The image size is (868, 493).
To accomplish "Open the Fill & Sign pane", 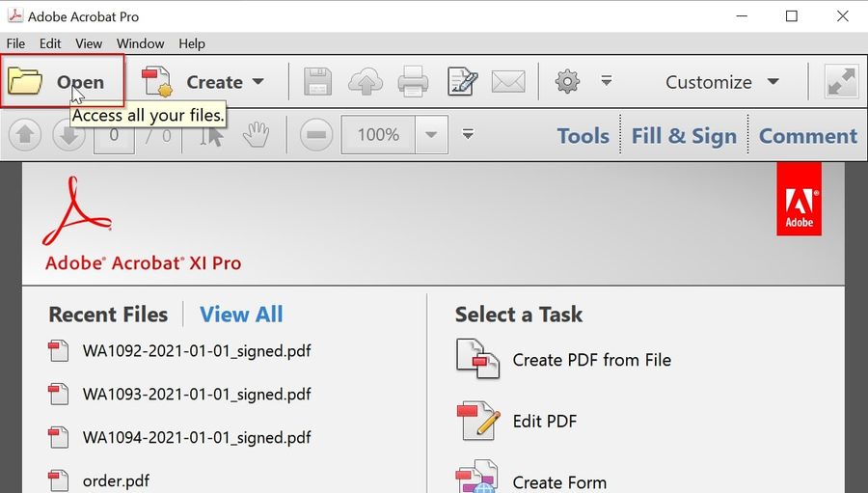I will click(x=684, y=136).
